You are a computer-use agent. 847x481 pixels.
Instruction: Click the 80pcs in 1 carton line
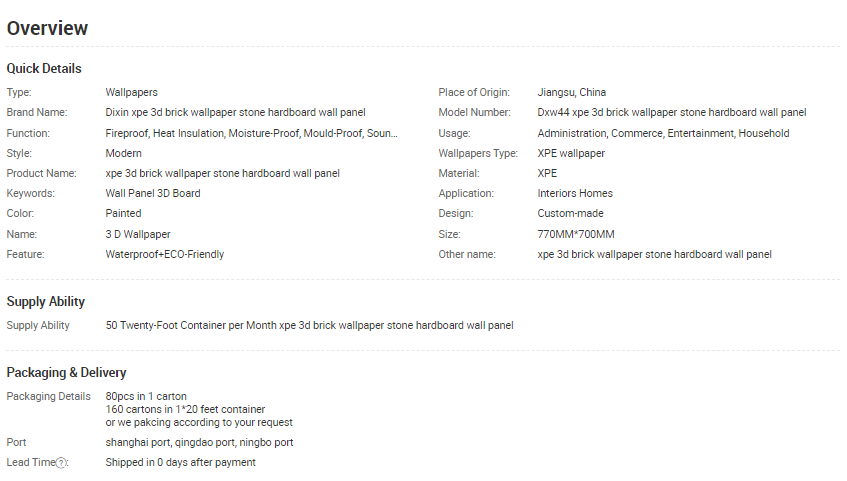click(146, 396)
